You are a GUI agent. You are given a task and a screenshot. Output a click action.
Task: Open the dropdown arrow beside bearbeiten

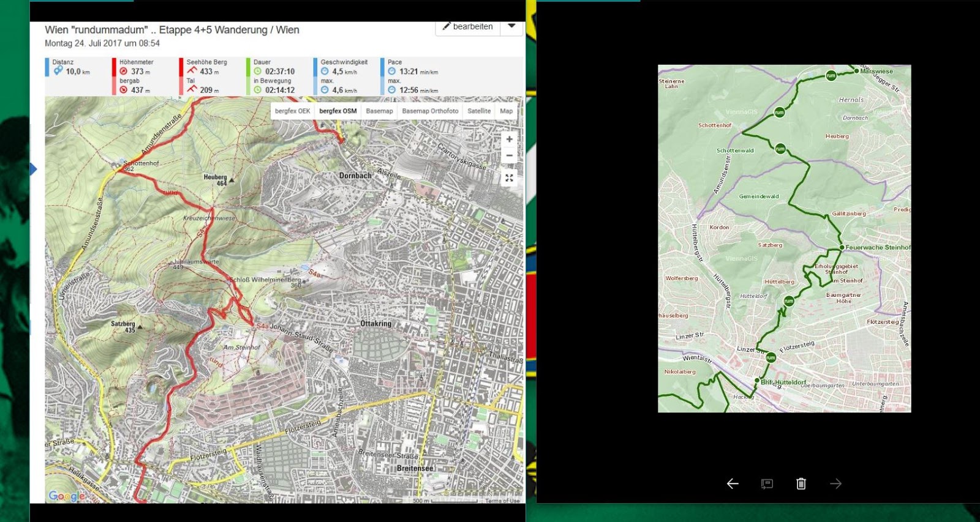click(511, 26)
